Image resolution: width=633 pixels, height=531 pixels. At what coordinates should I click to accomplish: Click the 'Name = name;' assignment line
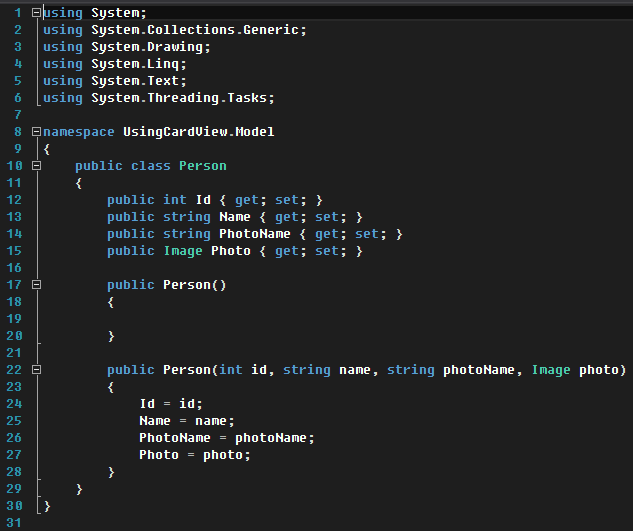tap(187, 421)
